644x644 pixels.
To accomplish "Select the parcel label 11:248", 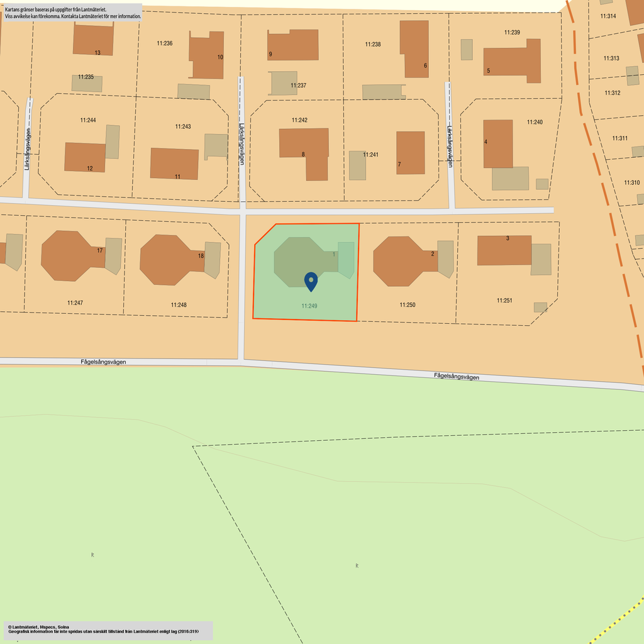I will tap(179, 305).
